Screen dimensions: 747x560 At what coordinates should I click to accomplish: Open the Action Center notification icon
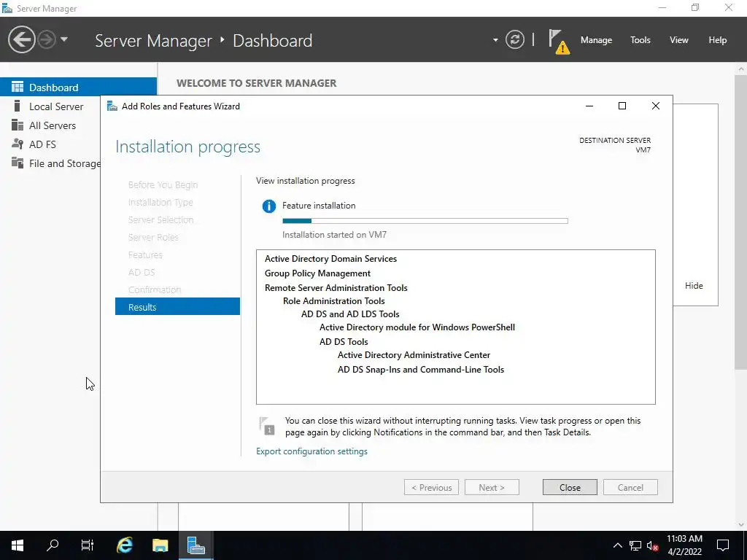coord(723,545)
